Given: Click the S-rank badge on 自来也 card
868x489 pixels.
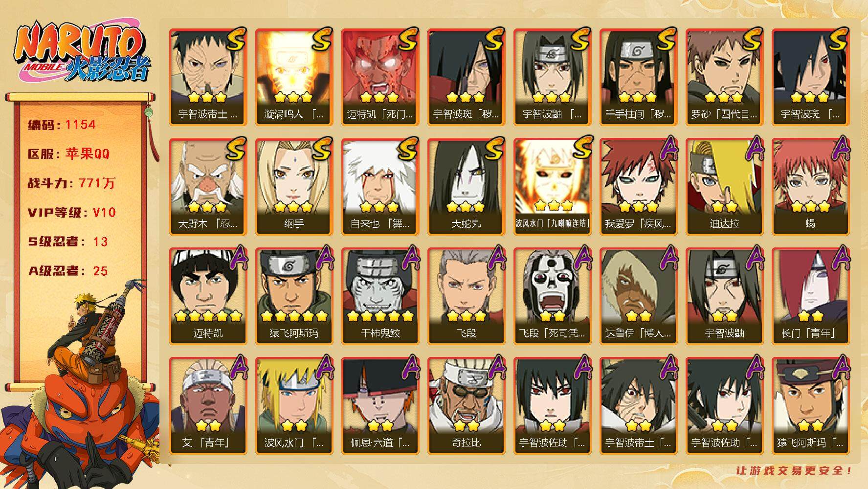Looking at the screenshot, I should click(x=407, y=148).
